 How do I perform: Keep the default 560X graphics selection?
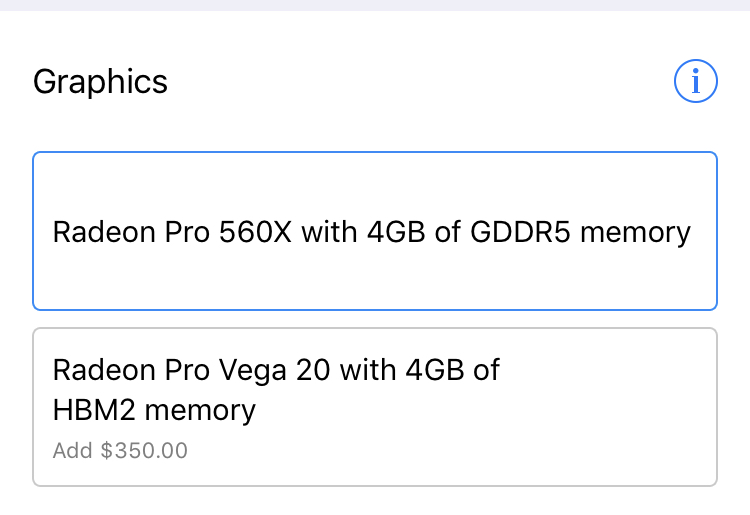click(375, 231)
